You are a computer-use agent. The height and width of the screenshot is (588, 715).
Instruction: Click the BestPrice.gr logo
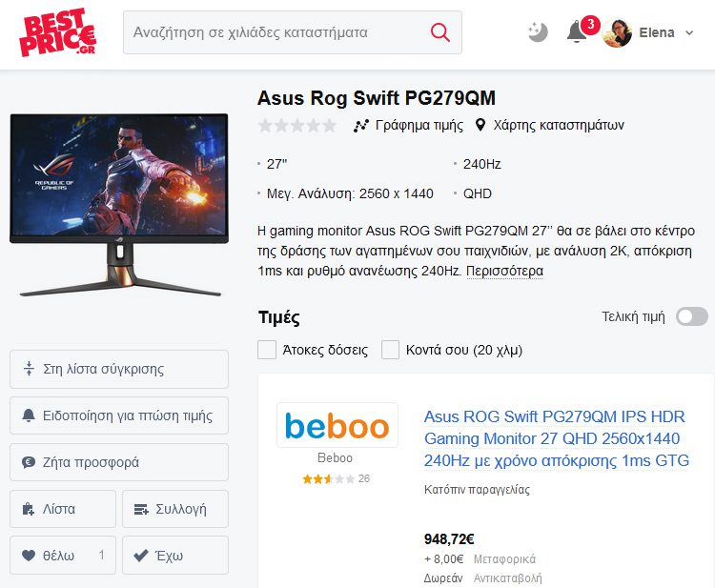click(58, 32)
